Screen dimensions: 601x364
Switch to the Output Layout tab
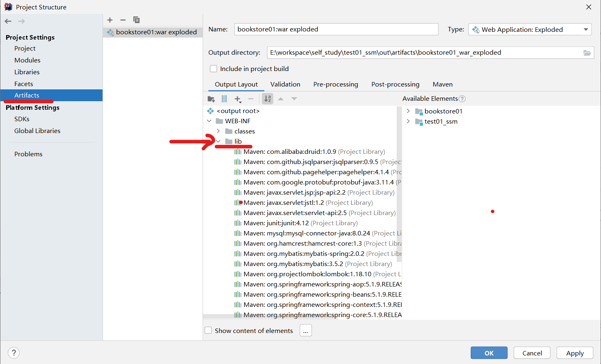(x=236, y=84)
